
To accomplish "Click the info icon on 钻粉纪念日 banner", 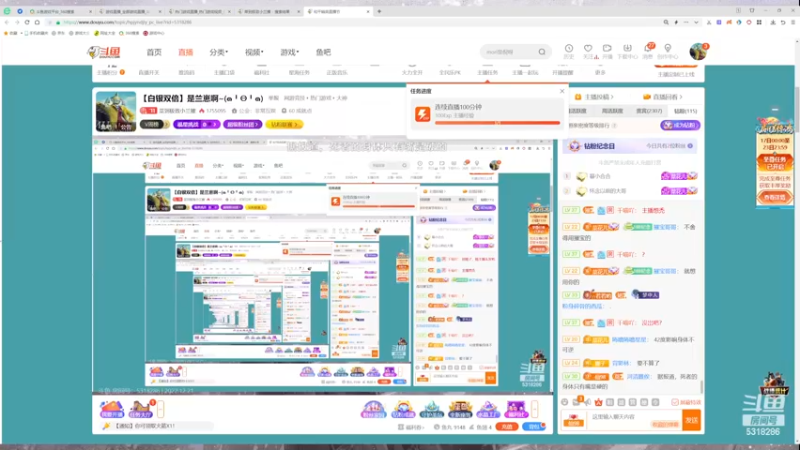I will tap(690, 146).
